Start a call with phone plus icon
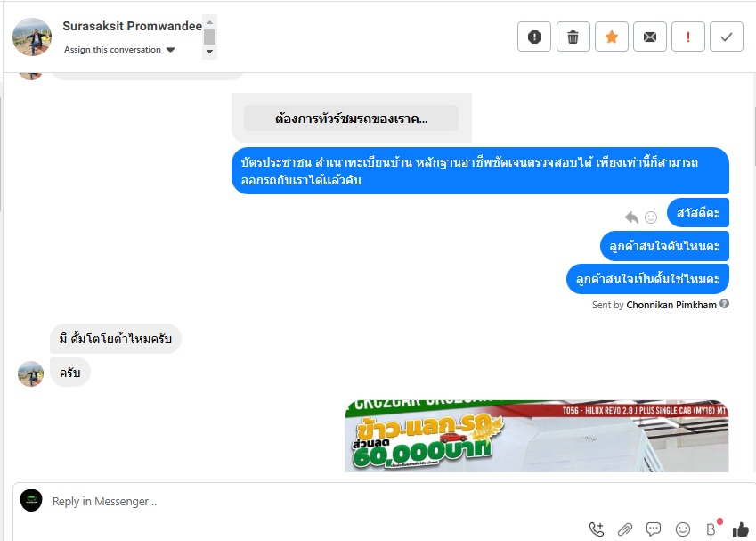The image size is (756, 541). [597, 529]
